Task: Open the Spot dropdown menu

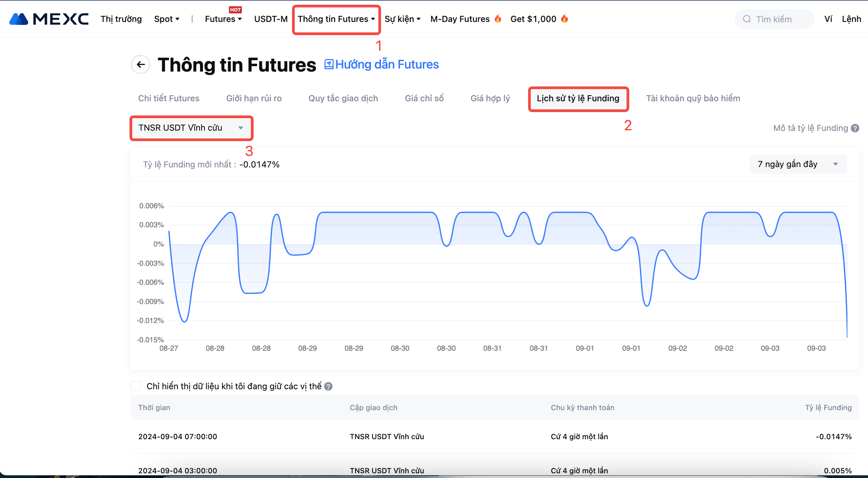Action: pos(167,19)
